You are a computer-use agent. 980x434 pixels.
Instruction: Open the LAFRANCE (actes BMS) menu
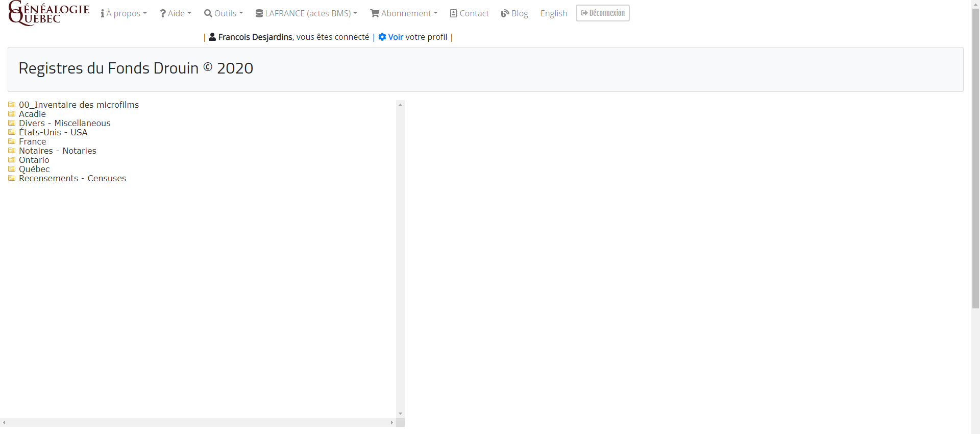(x=306, y=13)
